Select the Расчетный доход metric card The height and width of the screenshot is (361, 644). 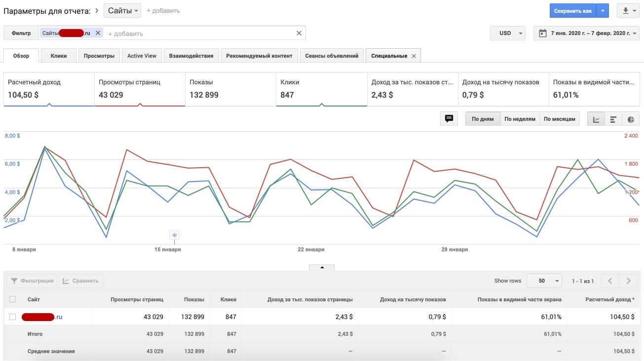click(48, 89)
